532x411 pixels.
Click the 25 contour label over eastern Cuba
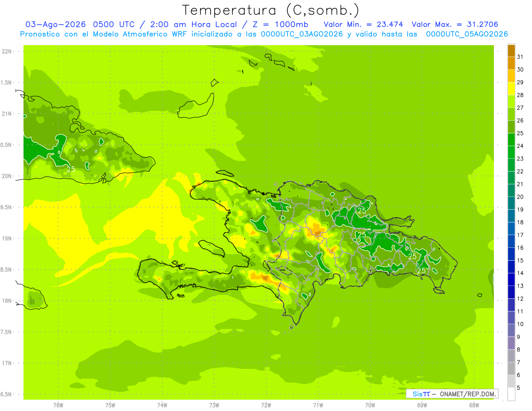click(70, 169)
